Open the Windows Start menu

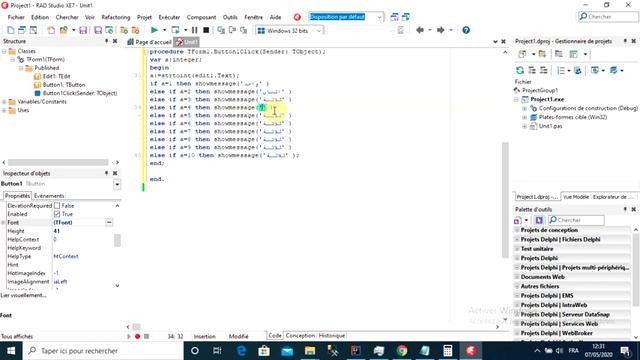pos(11,351)
